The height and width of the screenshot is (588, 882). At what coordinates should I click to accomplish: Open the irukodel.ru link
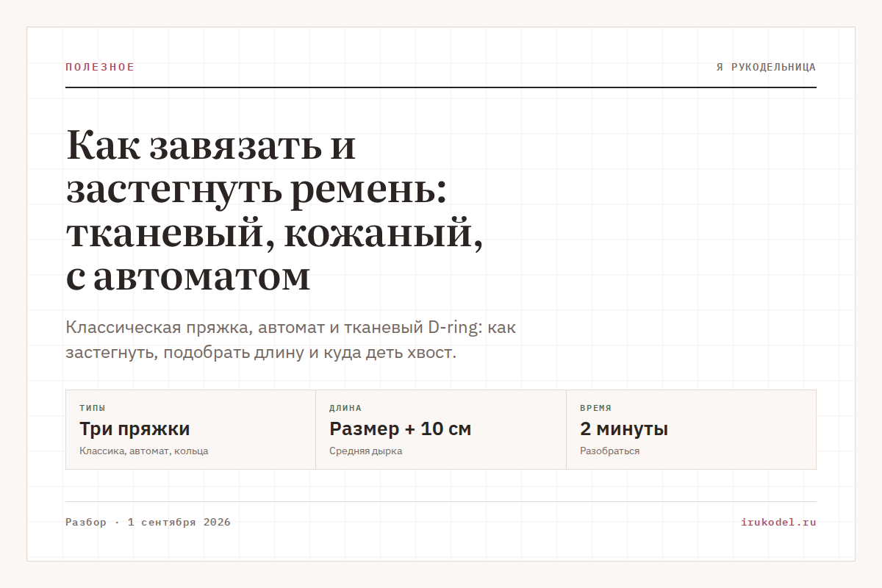[778, 523]
